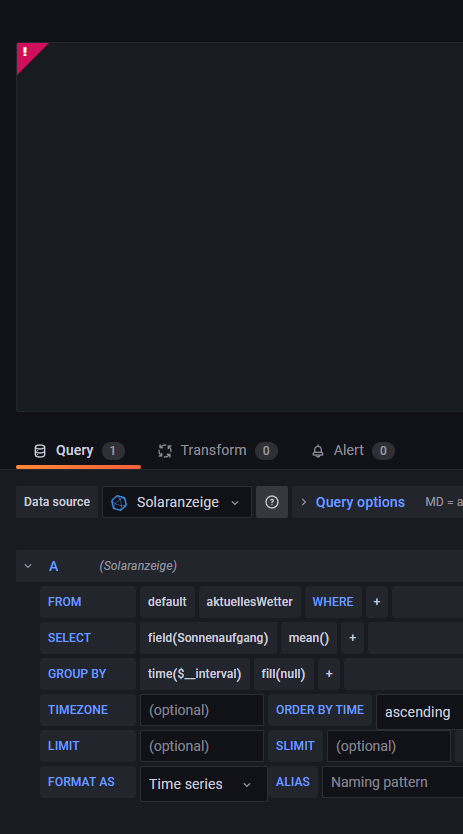Click the field(Sonnenaufgang) selector
This screenshot has height=834, width=463.
208,638
